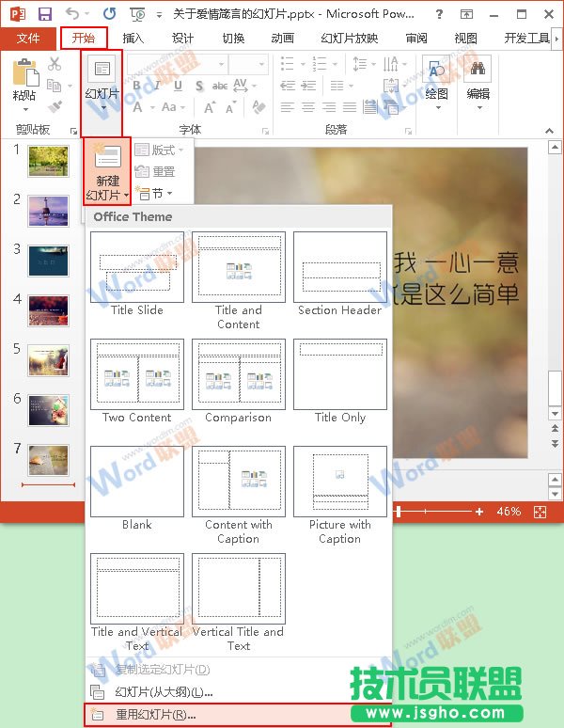This screenshot has height=728, width=564.
Task: Click Clear All Formatting icon
Action: pos(258,107)
